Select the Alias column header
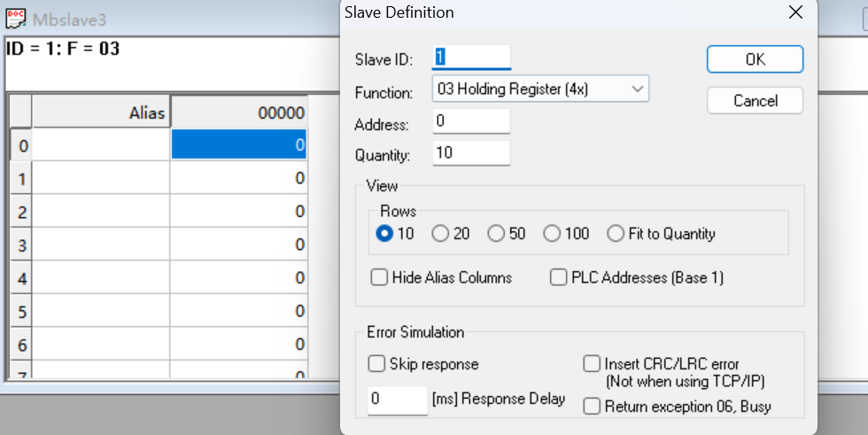This screenshot has width=868, height=435. click(101, 113)
